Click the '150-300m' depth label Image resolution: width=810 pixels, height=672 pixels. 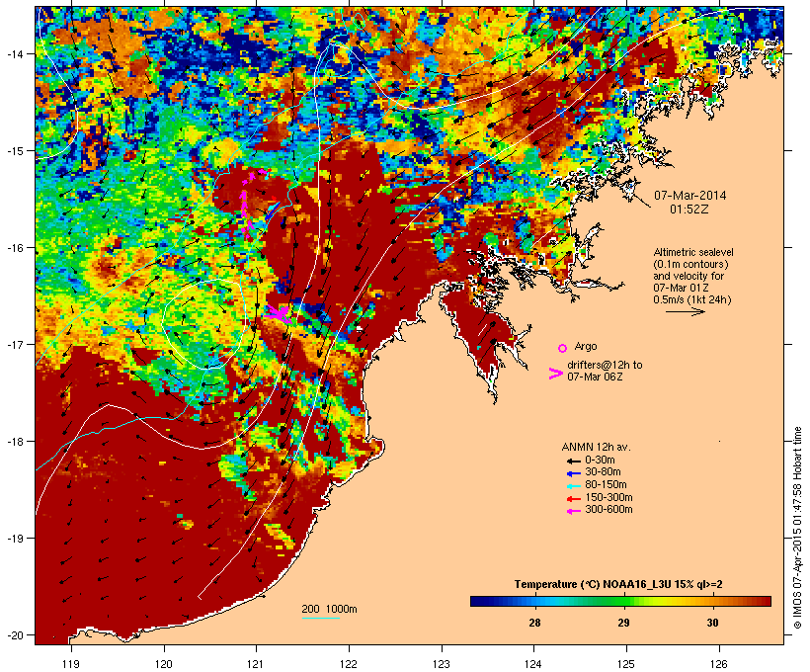pos(608,497)
